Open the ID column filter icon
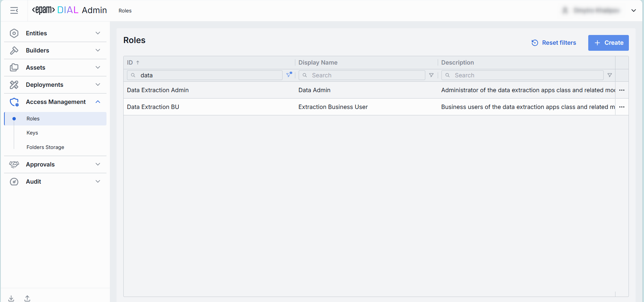The height and width of the screenshot is (302, 644). click(x=289, y=75)
